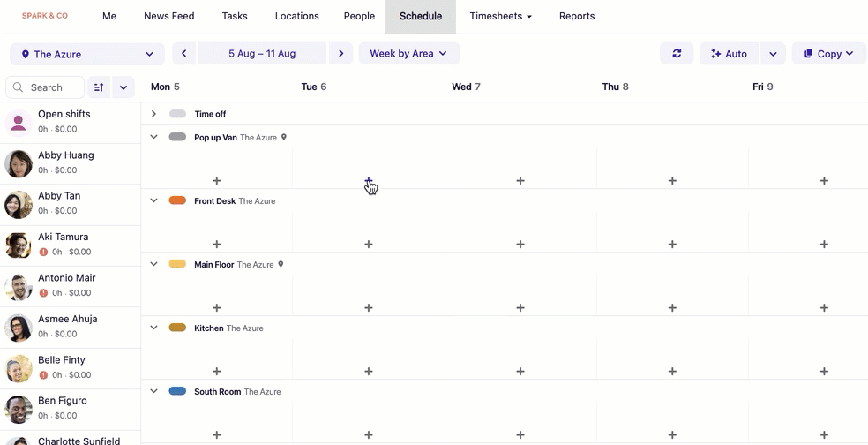Go to previous week arrow
The width and height of the screenshot is (868, 445).
click(183, 54)
